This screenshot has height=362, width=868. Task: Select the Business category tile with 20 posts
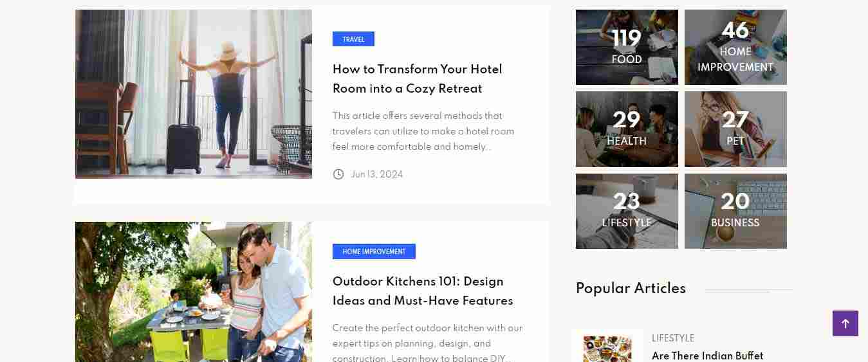tap(735, 211)
